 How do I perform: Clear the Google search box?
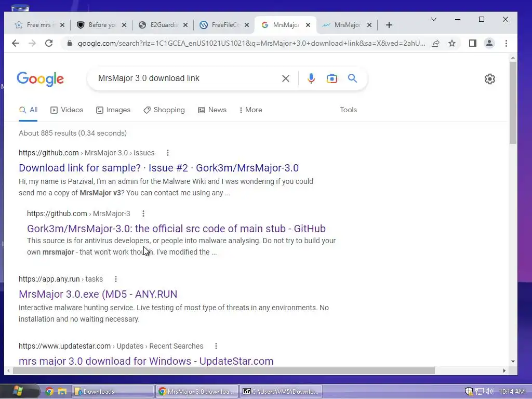tap(286, 79)
